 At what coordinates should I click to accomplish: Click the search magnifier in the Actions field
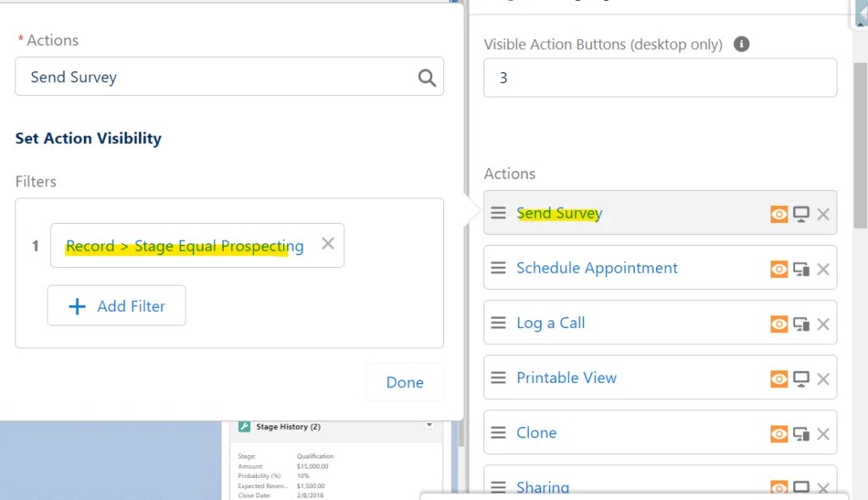pyautogui.click(x=428, y=77)
